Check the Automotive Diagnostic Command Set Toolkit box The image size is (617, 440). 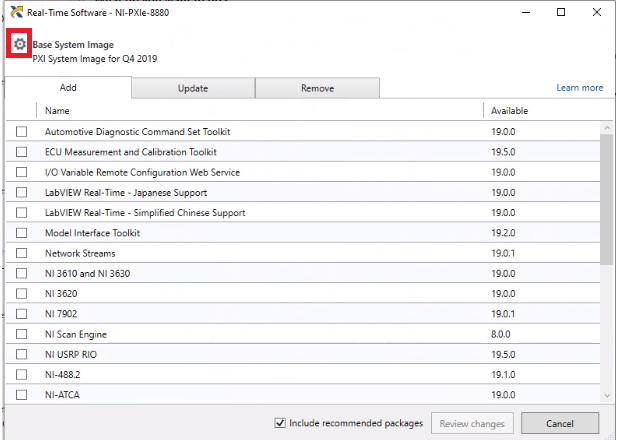(21, 132)
